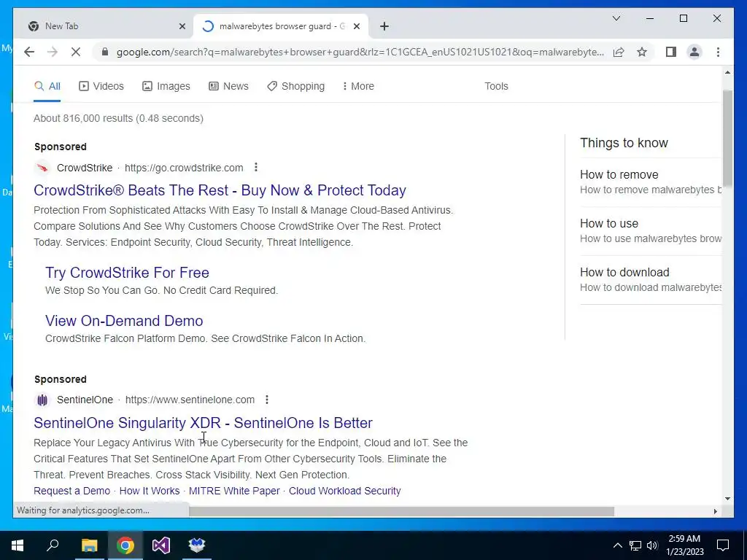Click the scroll up arrow
Screen dimensions: 747x560
[x=727, y=72]
